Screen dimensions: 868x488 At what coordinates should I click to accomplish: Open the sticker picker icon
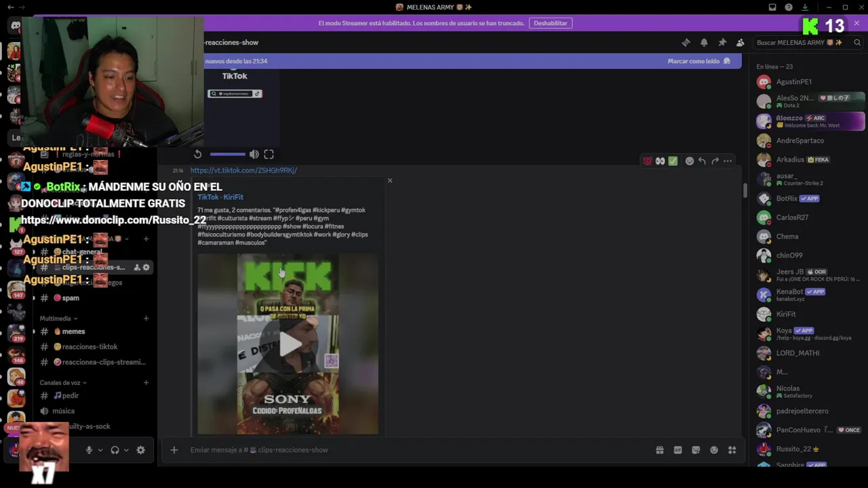pyautogui.click(x=696, y=450)
